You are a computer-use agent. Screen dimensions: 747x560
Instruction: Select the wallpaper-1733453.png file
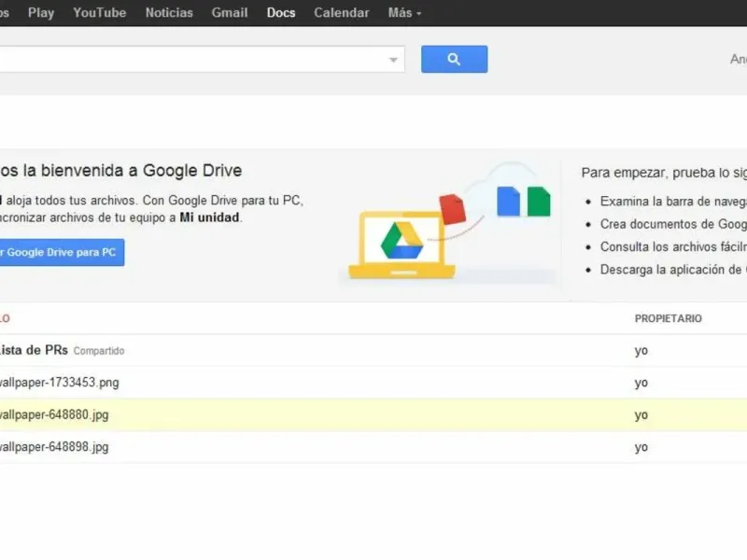click(58, 383)
